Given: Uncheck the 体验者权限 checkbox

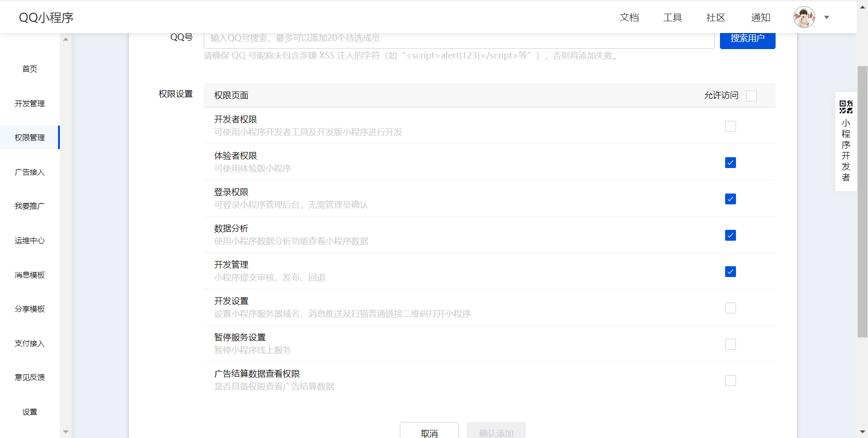Looking at the screenshot, I should pos(730,162).
